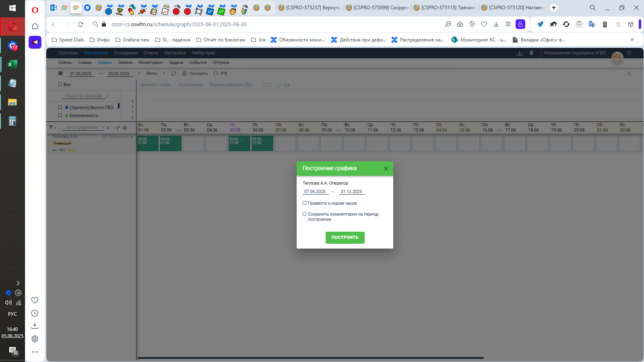Switch to the Отпуска tab

click(x=221, y=62)
